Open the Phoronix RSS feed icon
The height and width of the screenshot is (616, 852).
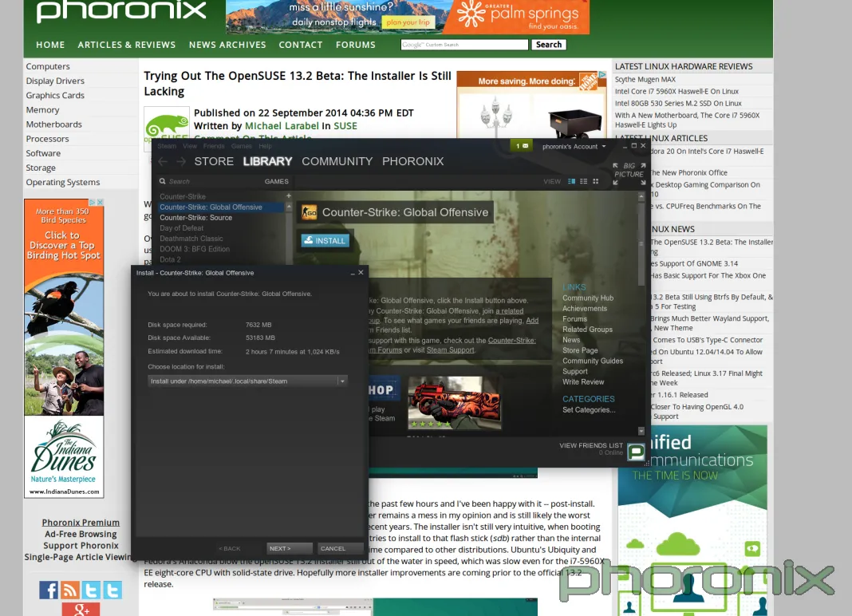coord(70,590)
